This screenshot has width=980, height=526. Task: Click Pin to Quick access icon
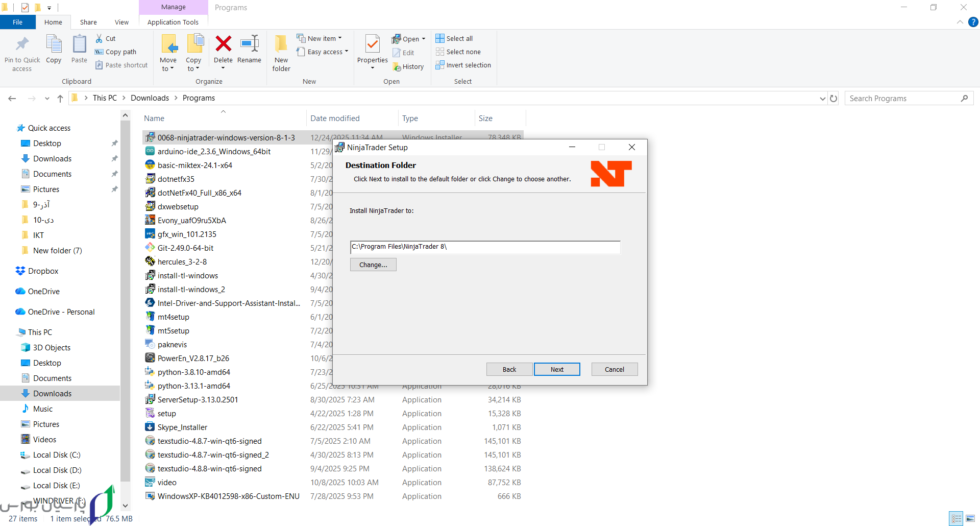pyautogui.click(x=22, y=53)
